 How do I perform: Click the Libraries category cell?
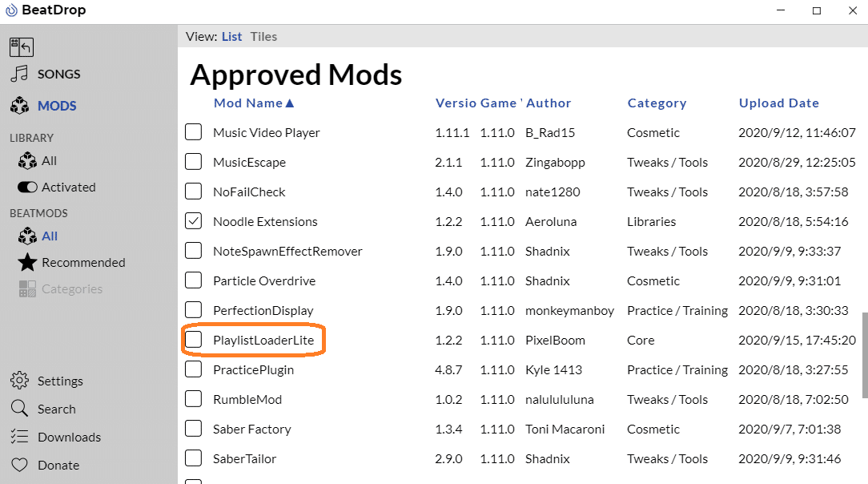[651, 221]
